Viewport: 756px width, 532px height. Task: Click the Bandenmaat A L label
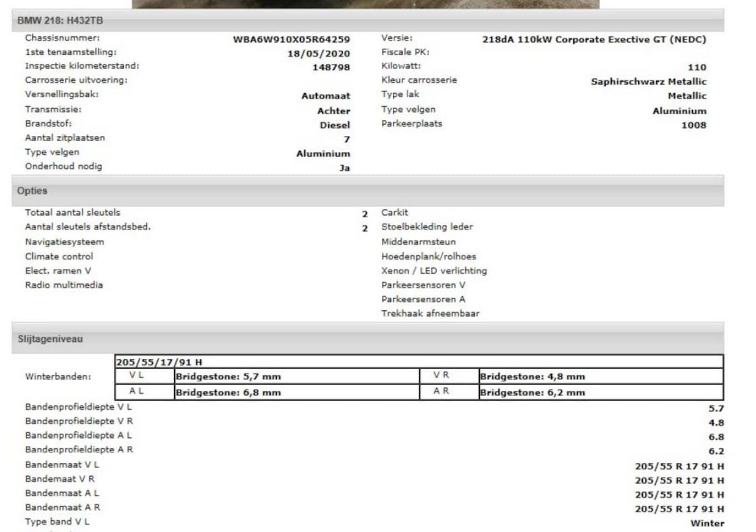coord(62,493)
